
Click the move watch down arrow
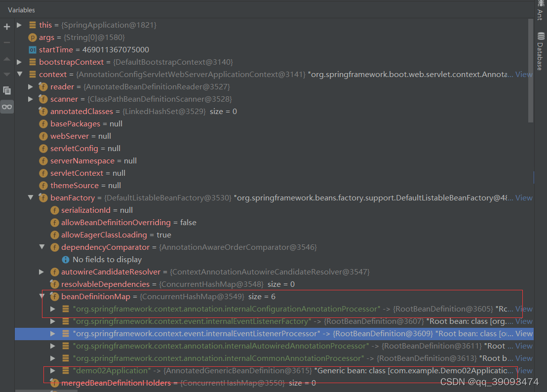7,74
